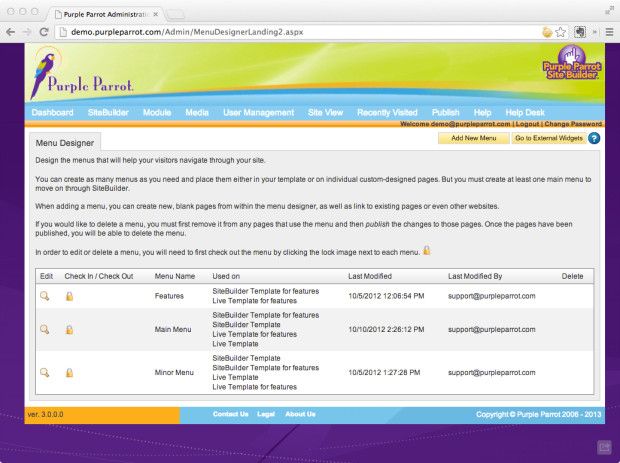620x463 pixels.
Task: Open the Module navigation dropdown
Action: click(157, 113)
